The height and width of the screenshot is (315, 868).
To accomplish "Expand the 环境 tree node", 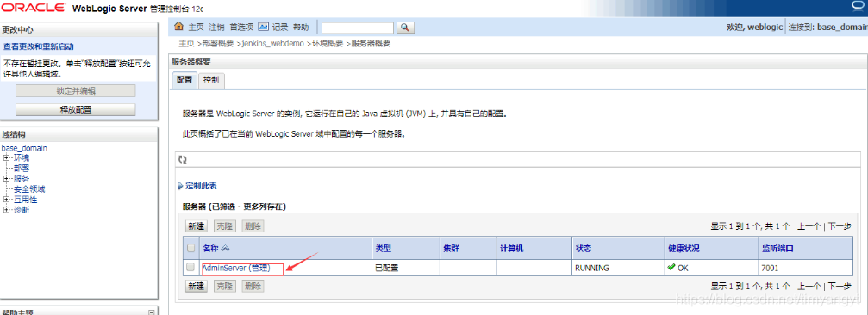I will (7, 158).
